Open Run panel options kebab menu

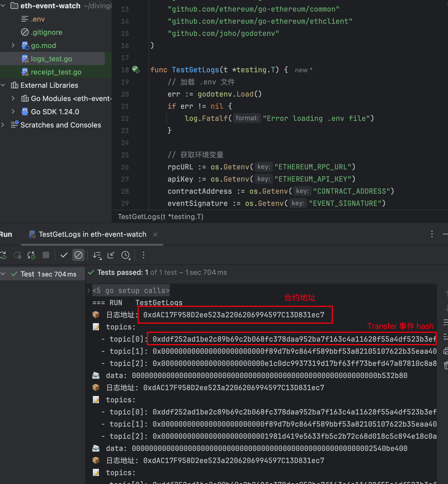pyautogui.click(x=432, y=234)
